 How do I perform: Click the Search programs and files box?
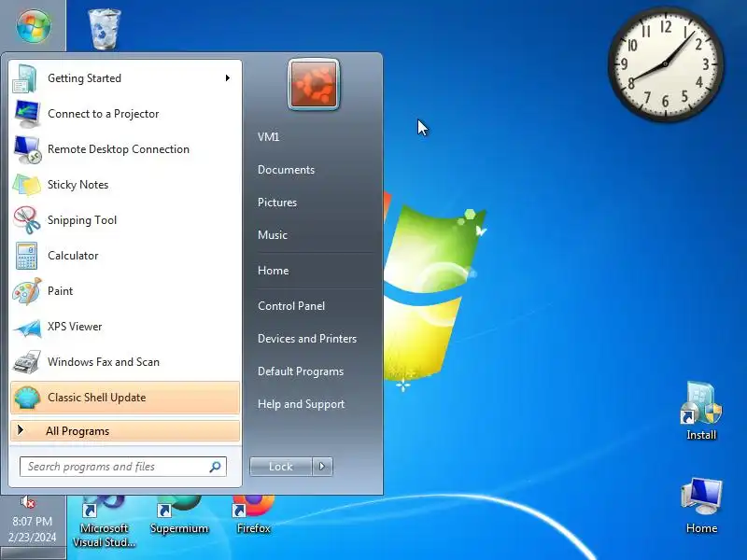point(123,467)
